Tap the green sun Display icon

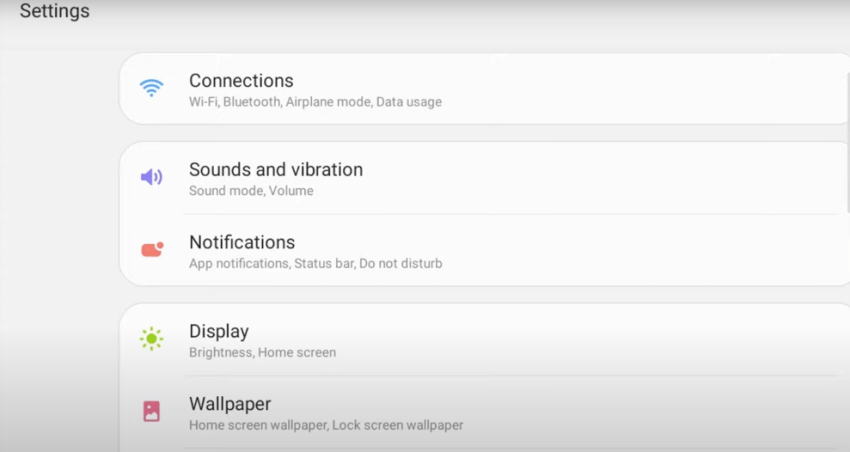pos(151,339)
